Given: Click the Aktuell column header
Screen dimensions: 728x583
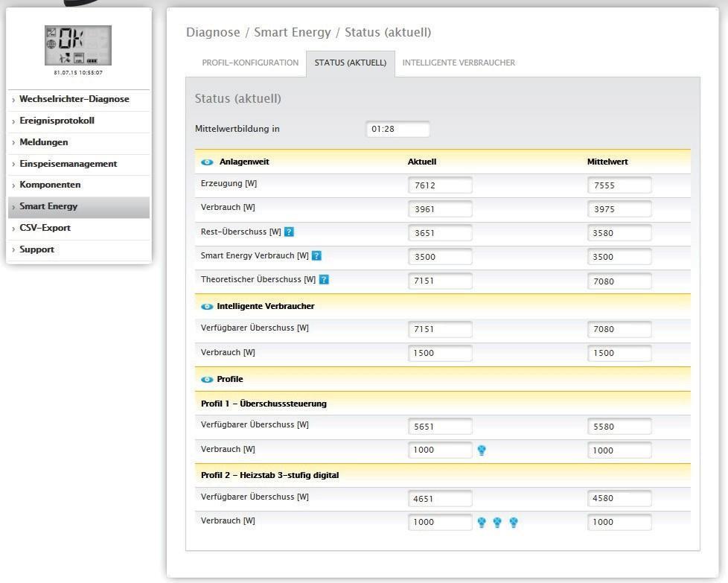Looking at the screenshot, I should point(421,162).
